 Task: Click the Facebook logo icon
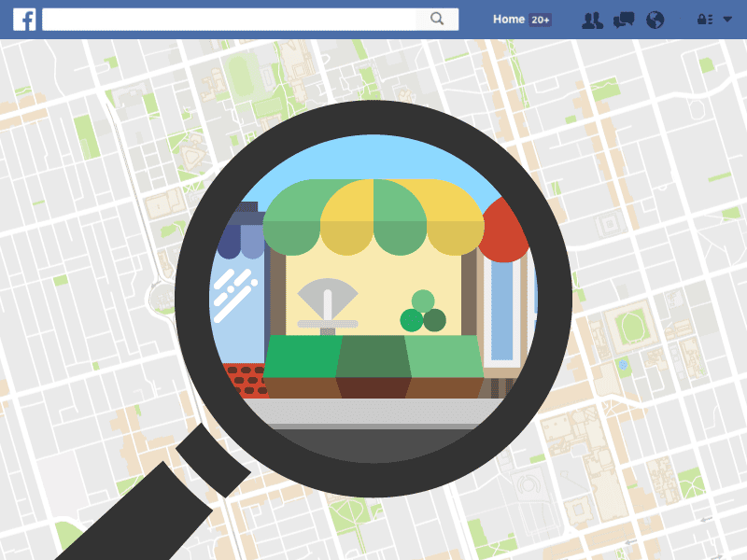pos(24,20)
